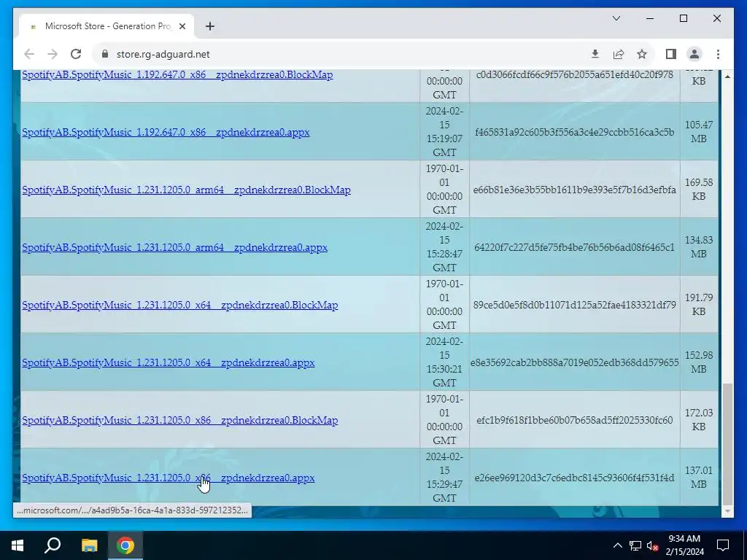Share this page using the share icon
The image size is (747, 560).
click(619, 54)
